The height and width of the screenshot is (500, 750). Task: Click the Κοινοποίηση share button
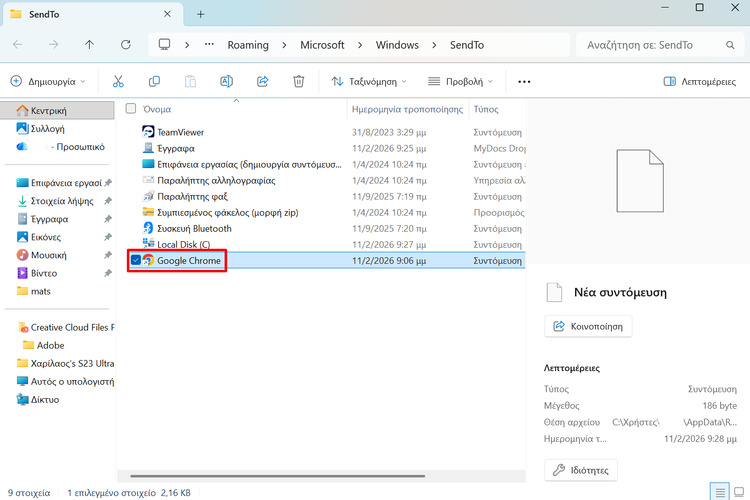(588, 326)
